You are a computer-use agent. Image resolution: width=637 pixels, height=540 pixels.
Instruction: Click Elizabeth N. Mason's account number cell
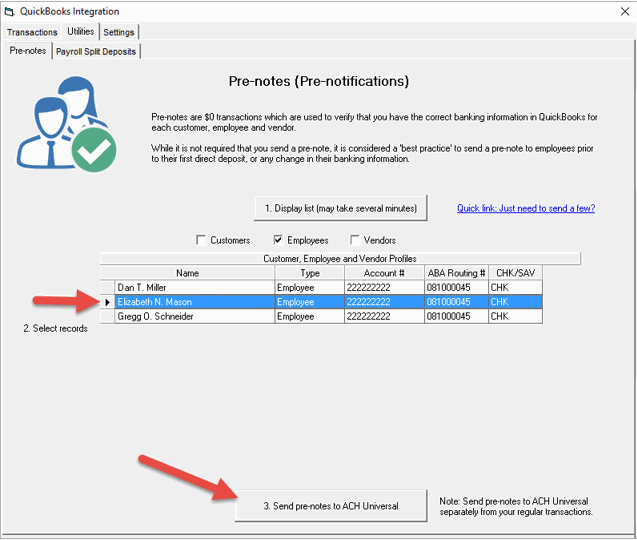pos(384,302)
